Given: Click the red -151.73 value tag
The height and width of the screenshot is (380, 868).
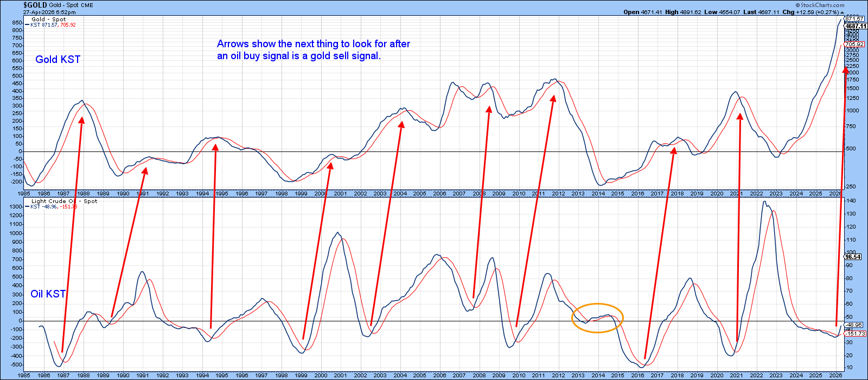Looking at the screenshot, I should tap(855, 334).
